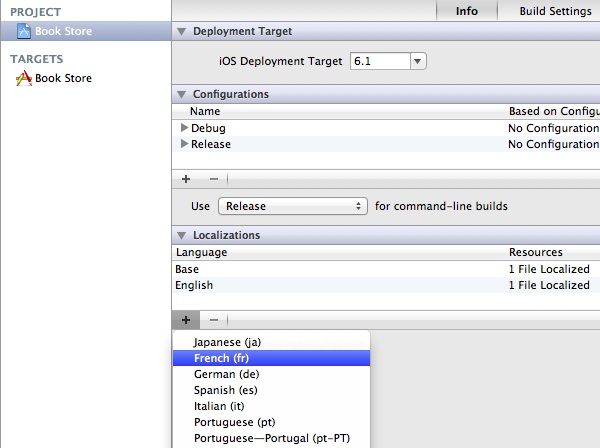
Task: Open iOS Deployment Target version dropdown
Action: coord(418,62)
